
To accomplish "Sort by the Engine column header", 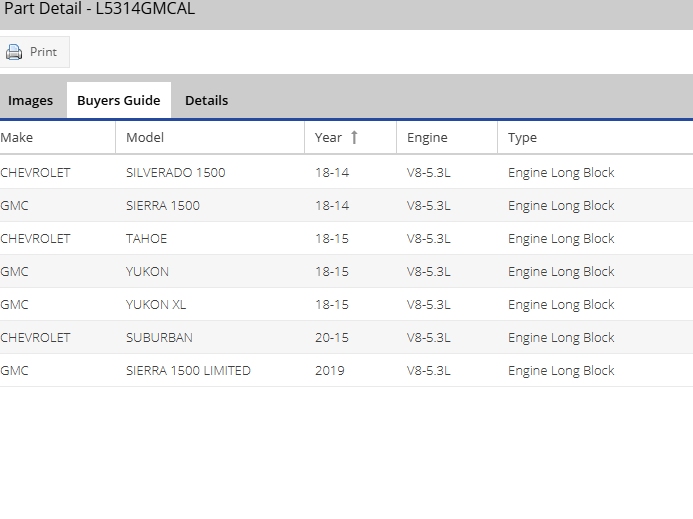I will point(427,138).
